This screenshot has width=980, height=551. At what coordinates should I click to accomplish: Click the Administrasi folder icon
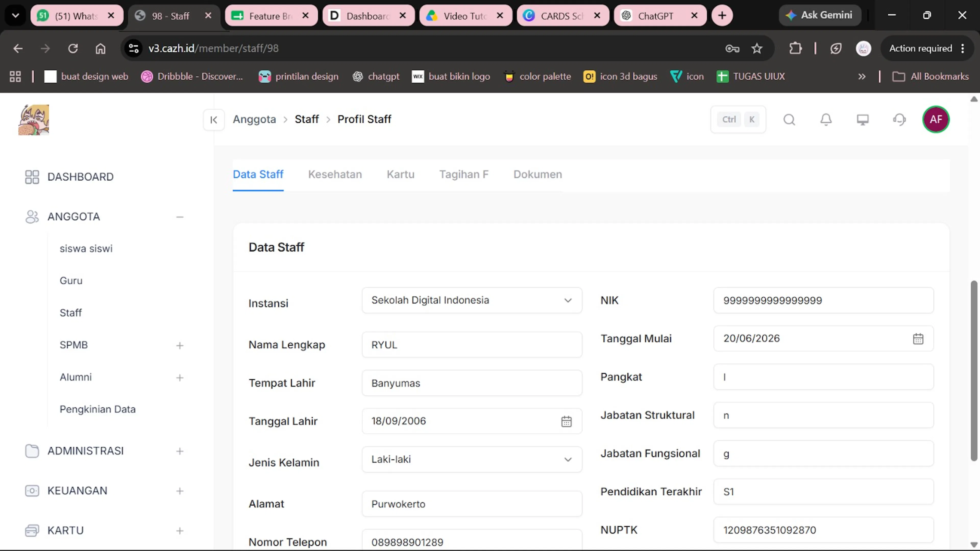pos(32,451)
